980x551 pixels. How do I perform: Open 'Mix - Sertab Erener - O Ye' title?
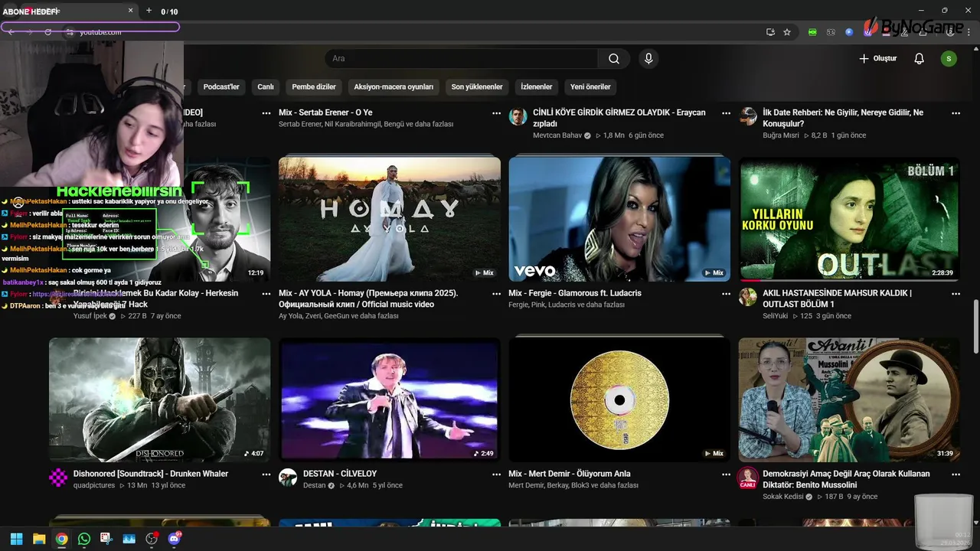(325, 112)
